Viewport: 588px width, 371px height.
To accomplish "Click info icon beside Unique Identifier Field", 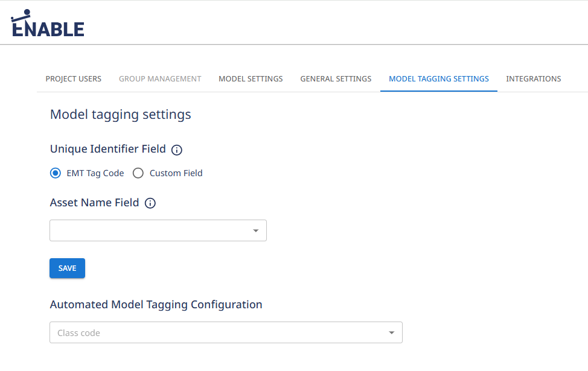I will point(177,150).
